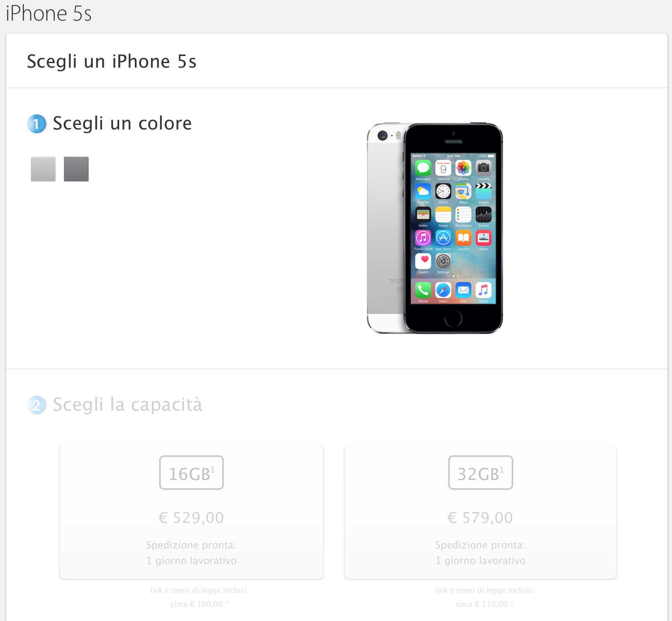The height and width of the screenshot is (621, 672).
Task: Click the Messages icon on iPhone screen
Action: coord(423,168)
